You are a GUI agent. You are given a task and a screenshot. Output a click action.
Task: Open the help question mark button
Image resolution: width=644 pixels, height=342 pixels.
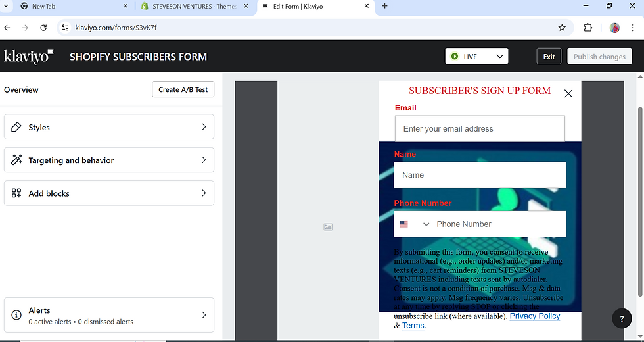click(622, 318)
